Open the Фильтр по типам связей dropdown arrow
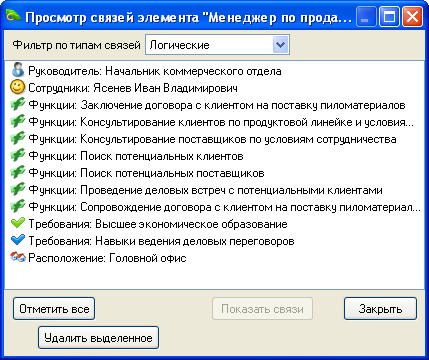Image resolution: width=429 pixels, height=360 pixels. (x=280, y=45)
